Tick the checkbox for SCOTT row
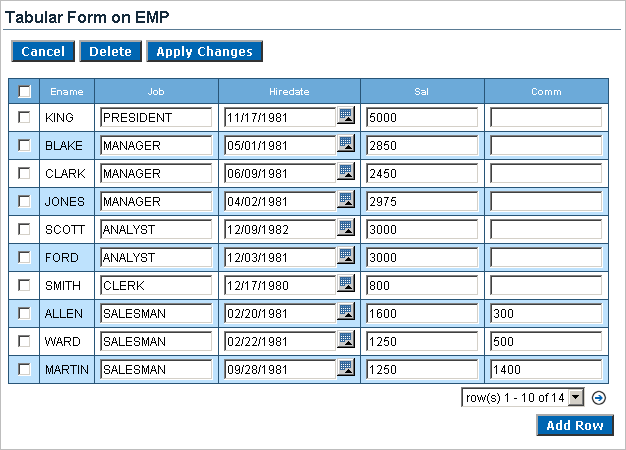Viewport: 626px width, 450px height. point(24,229)
